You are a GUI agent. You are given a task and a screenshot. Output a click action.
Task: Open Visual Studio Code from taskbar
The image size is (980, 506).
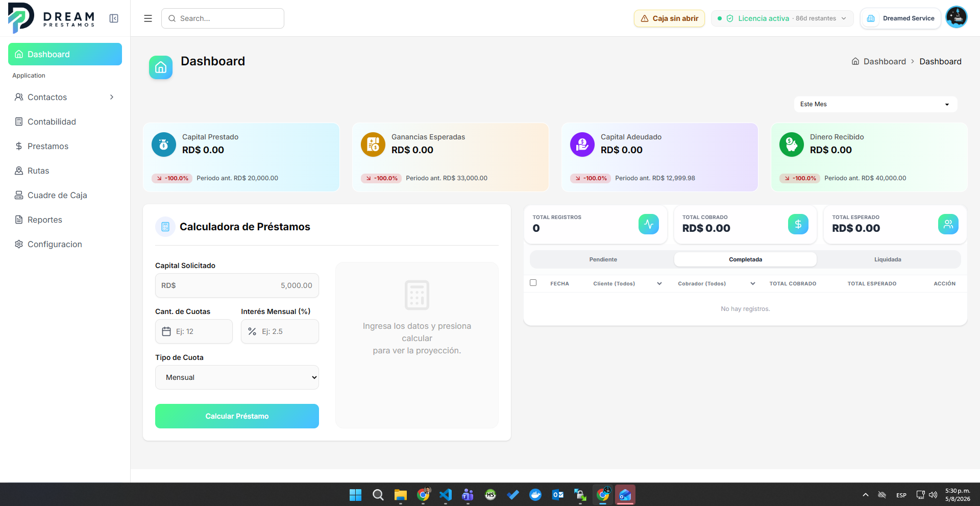click(x=445, y=495)
